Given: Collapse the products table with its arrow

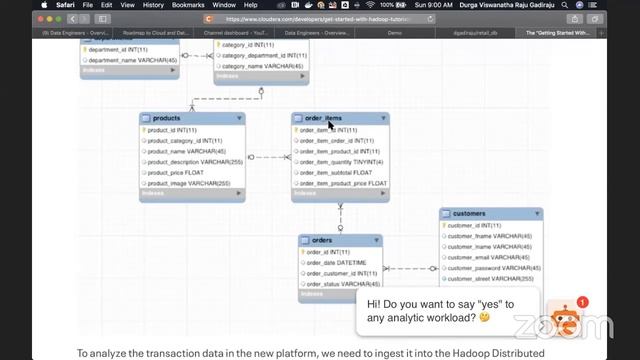Looking at the screenshot, I should (x=239, y=118).
